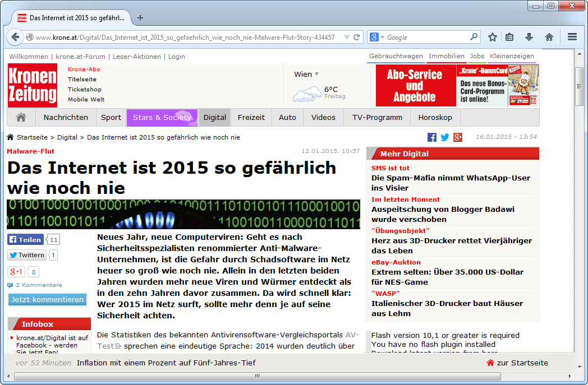Open the Gebrauchtwagen link
This screenshot has height=385, width=588.
396,56
